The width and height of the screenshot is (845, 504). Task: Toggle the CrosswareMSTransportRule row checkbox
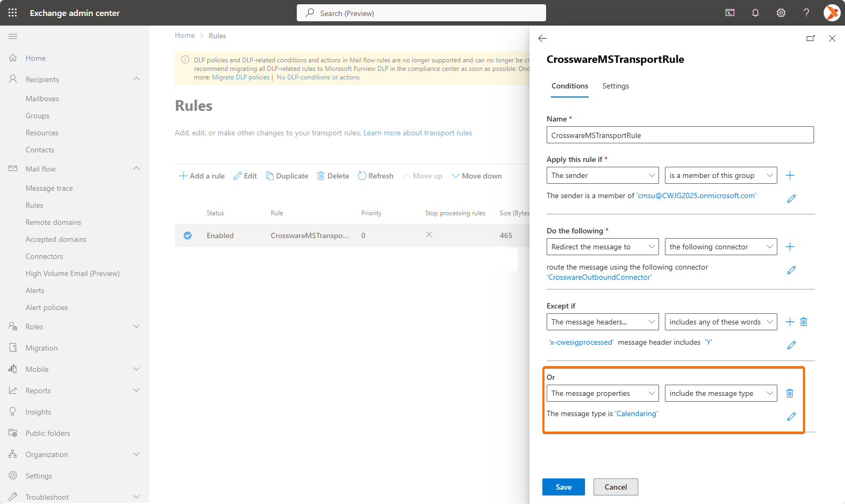click(188, 235)
